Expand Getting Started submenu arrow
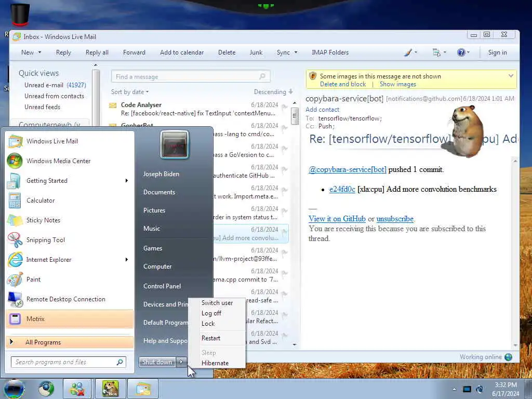 pos(127,180)
